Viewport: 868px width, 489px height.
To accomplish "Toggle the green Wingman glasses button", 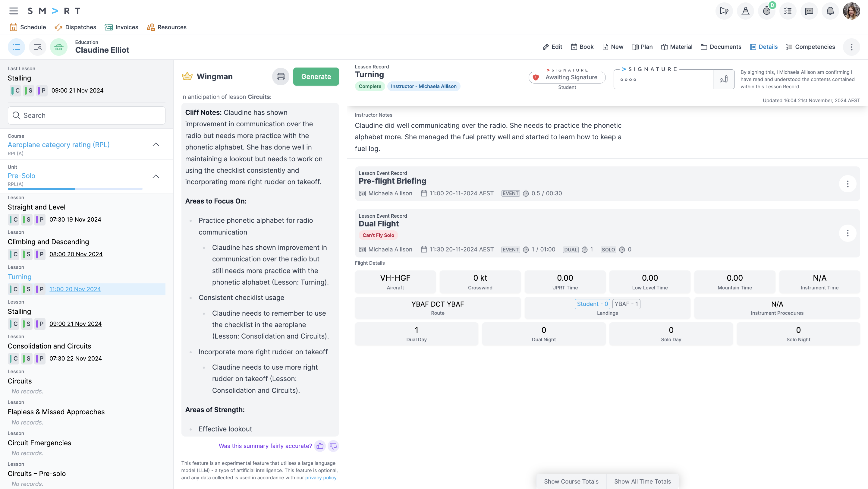I will [x=59, y=47].
